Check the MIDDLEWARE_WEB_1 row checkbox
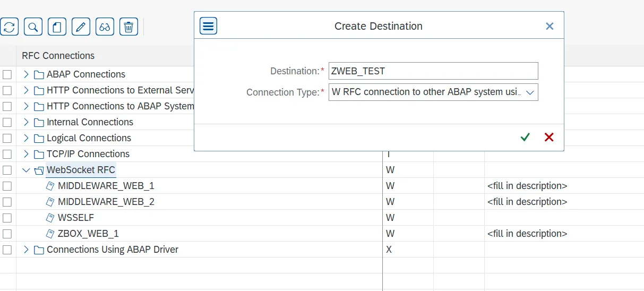644x291 pixels. point(7,186)
